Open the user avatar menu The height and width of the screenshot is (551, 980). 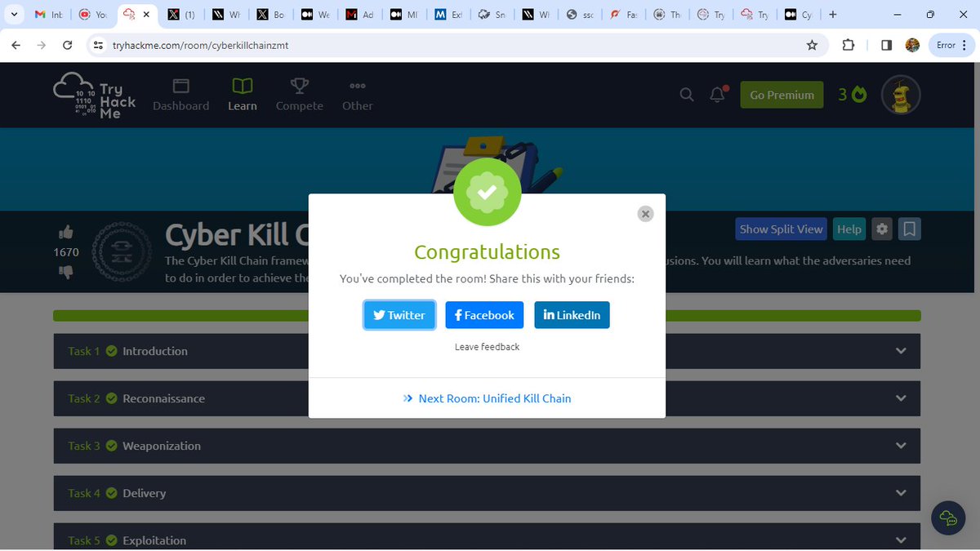901,95
